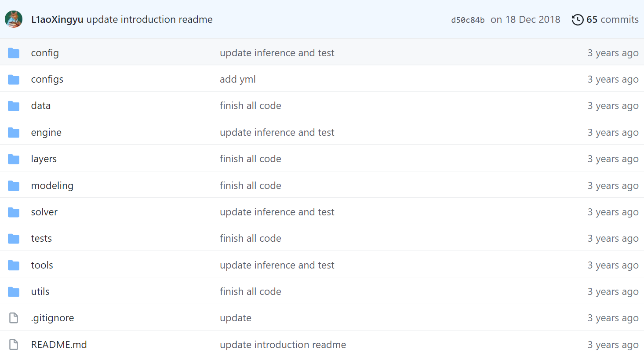
Task: Click the tools folder icon
Action: pos(14,265)
